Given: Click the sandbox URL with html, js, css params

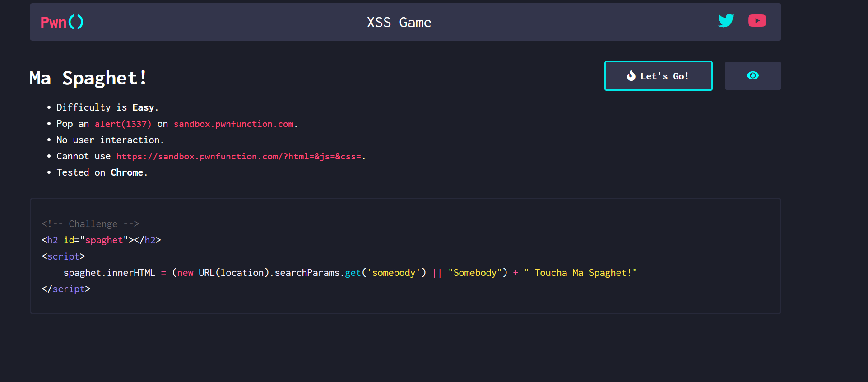Looking at the screenshot, I should (x=239, y=156).
